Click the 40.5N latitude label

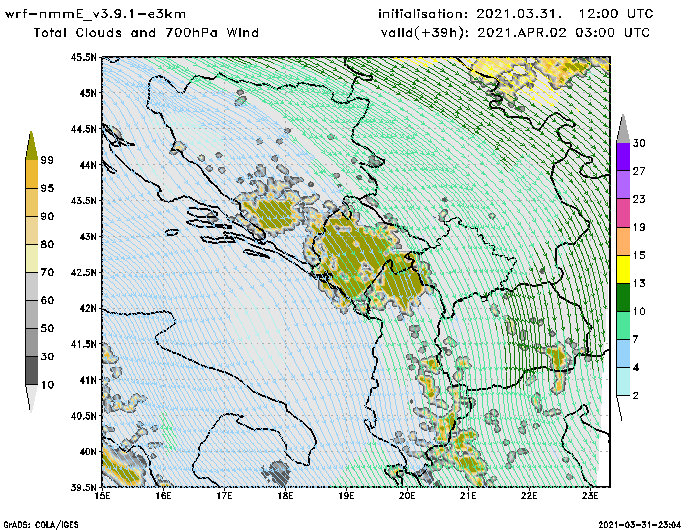coord(83,416)
